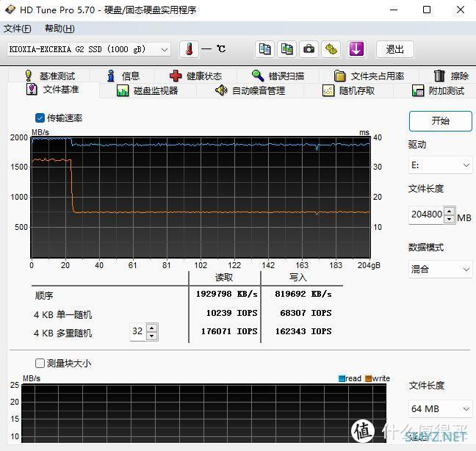Increase queue depth 32 with up arrow
This screenshot has width=476, height=451.
coord(152,328)
